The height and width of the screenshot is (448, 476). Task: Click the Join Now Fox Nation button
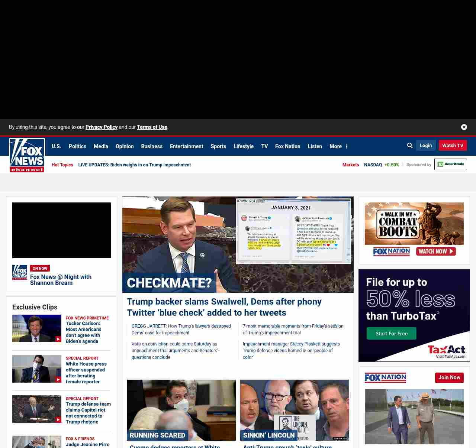pyautogui.click(x=449, y=377)
